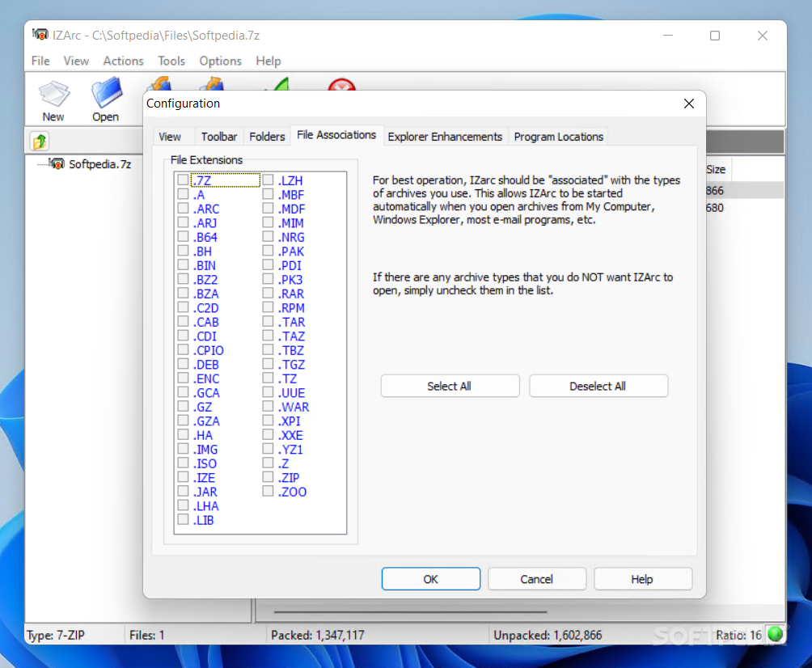Viewport: 812px width, 668px height.
Task: Tick the .RAR extension checkbox
Action: pos(268,293)
